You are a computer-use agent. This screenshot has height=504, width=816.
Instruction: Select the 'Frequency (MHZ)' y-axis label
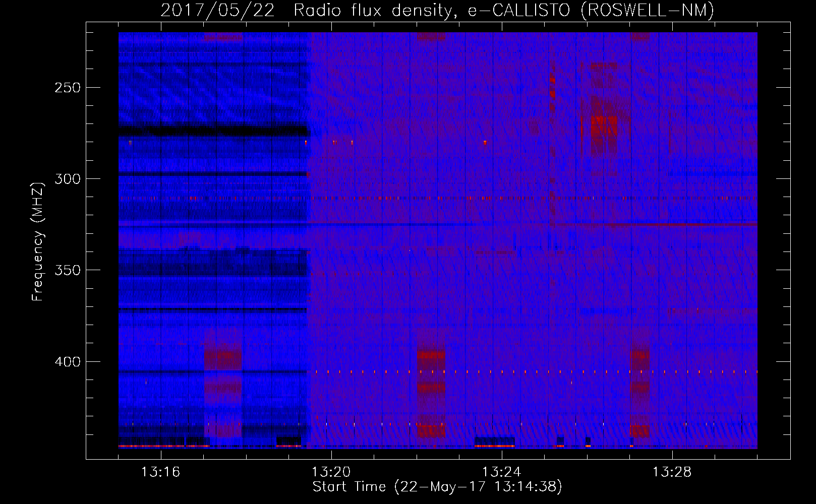click(x=38, y=242)
